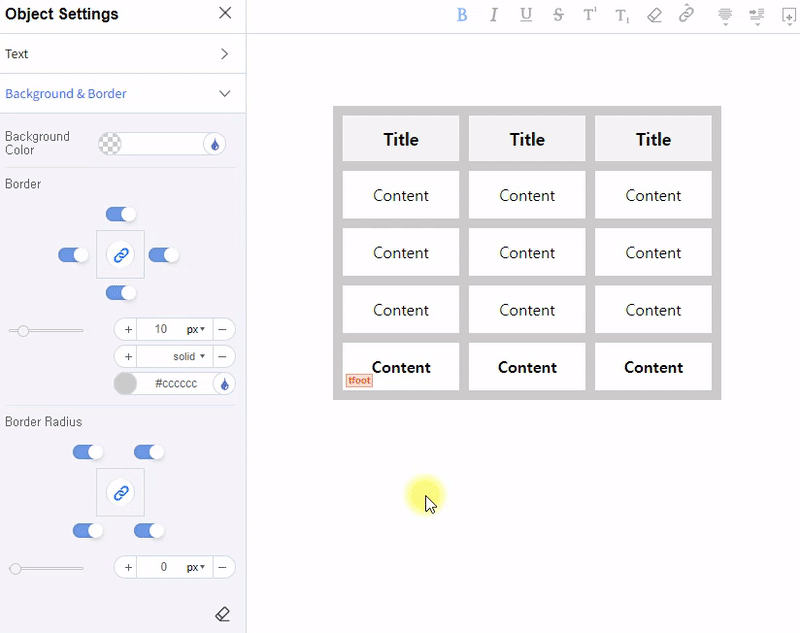
Task: Click the border link sides button
Action: pyautogui.click(x=121, y=255)
